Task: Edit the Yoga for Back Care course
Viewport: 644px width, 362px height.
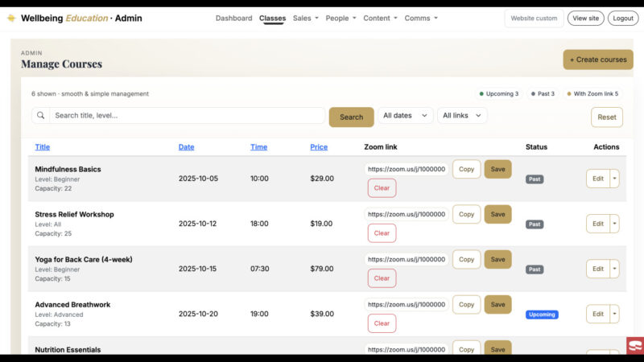Action: click(597, 269)
